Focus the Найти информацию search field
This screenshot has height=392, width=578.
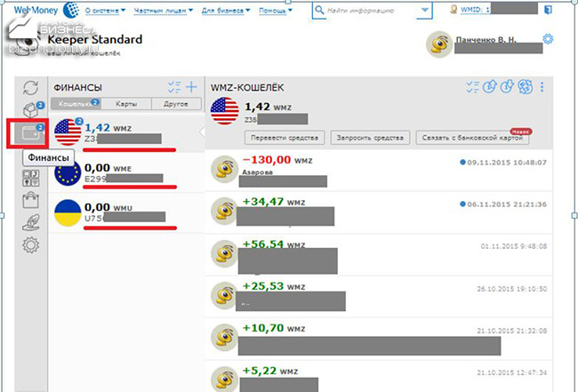pyautogui.click(x=371, y=11)
